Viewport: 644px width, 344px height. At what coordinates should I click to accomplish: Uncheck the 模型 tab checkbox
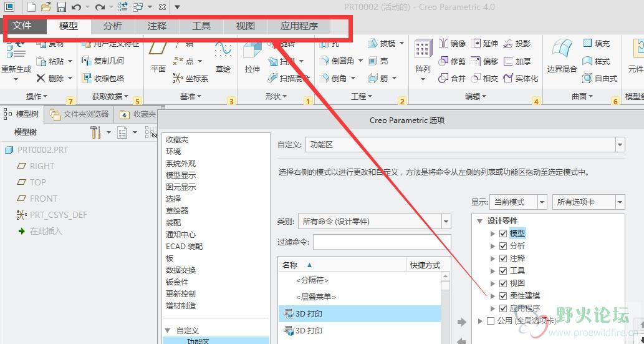[502, 233]
